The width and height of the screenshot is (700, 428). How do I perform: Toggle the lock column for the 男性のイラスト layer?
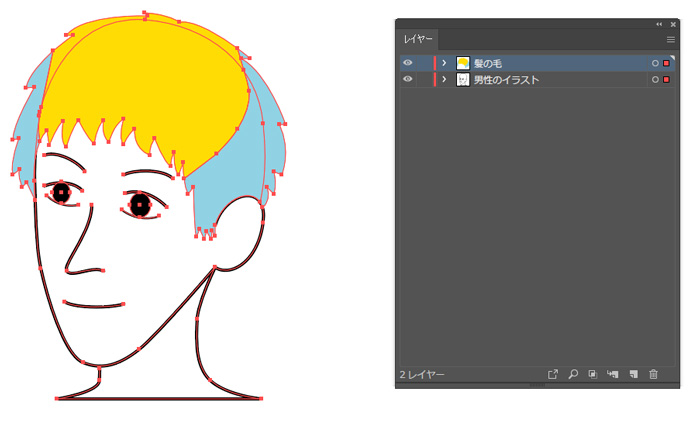pos(424,79)
